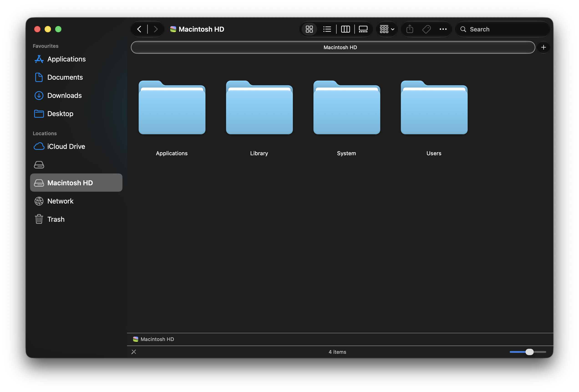Image resolution: width=579 pixels, height=392 pixels.
Task: Click the Library folder name label
Action: [259, 153]
